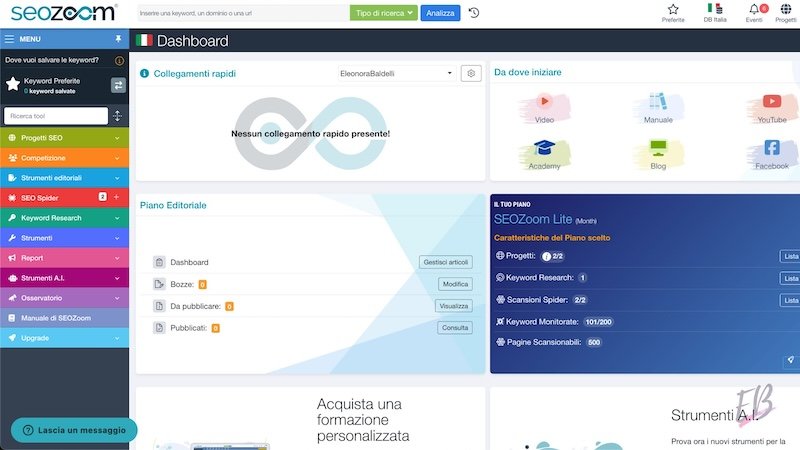This screenshot has width=800, height=450.
Task: Click the Keyword Preferite star icon
Action: [13, 84]
